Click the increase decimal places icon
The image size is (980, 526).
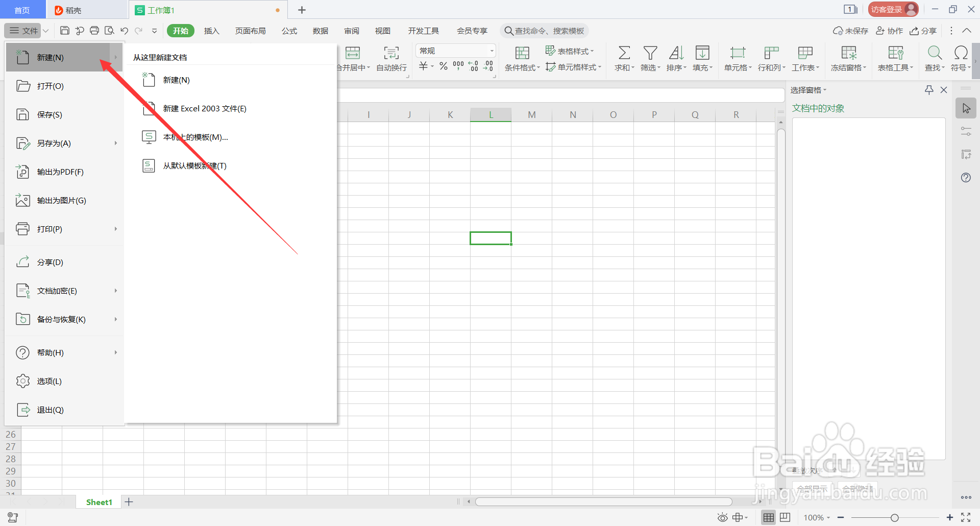(x=474, y=66)
